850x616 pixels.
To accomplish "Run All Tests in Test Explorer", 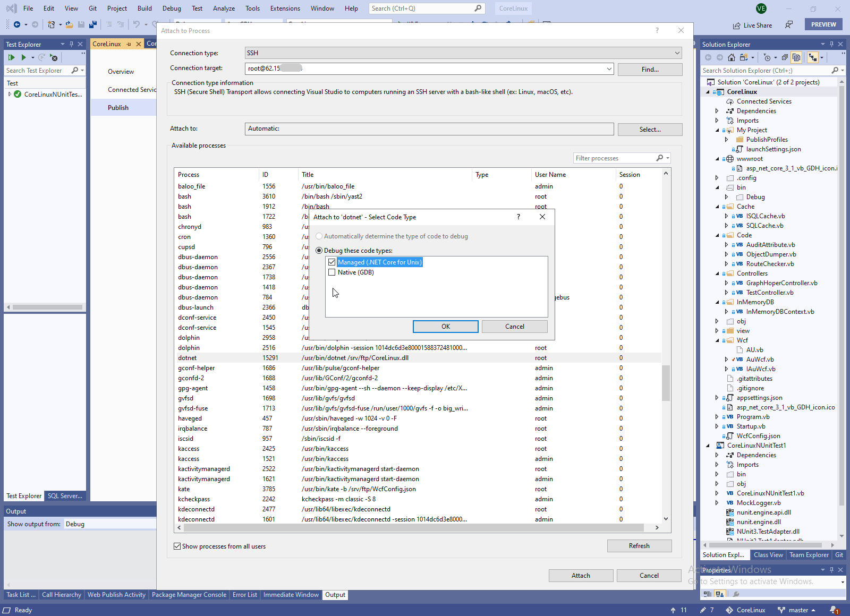I will click(11, 57).
